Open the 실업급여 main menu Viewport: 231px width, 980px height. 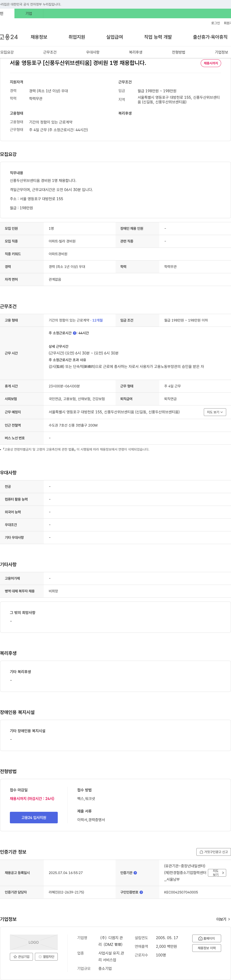114,37
